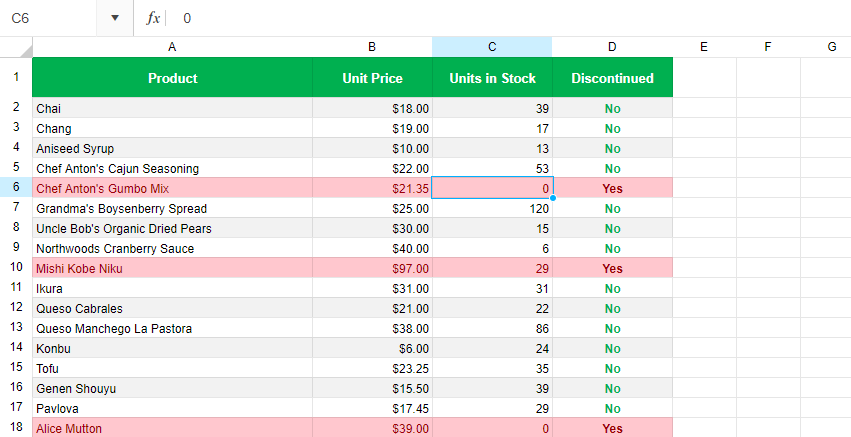
Task: Select row 18 header
Action: pyautogui.click(x=16, y=427)
